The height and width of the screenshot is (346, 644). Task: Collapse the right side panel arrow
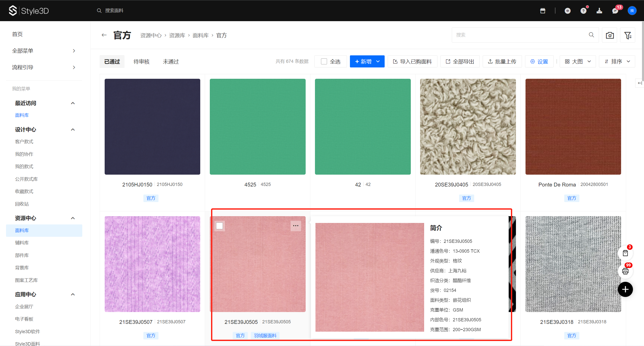click(640, 83)
